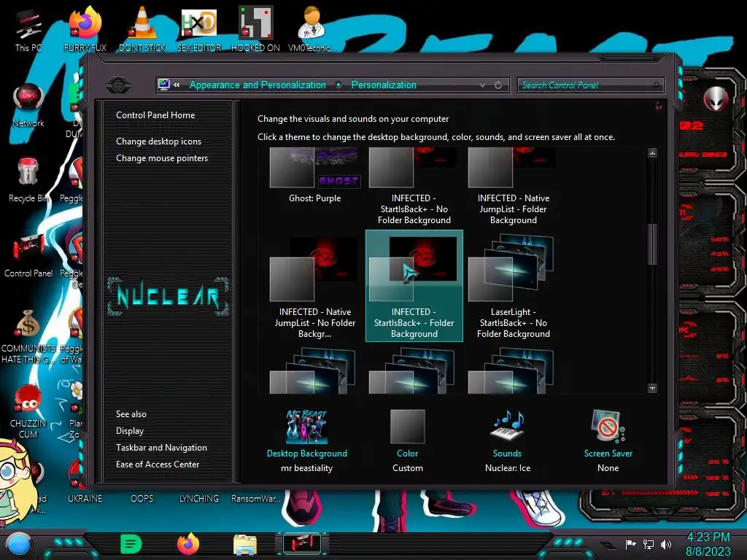Viewport: 747px width, 560px height.
Task: Click the Alienware head gadget icon
Action: point(716,99)
